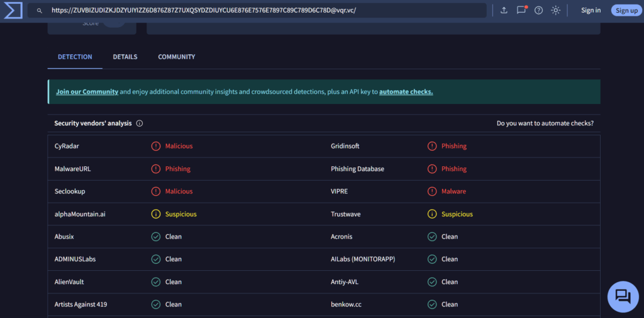Select the Detection tab
Image resolution: width=644 pixels, height=318 pixels.
75,57
